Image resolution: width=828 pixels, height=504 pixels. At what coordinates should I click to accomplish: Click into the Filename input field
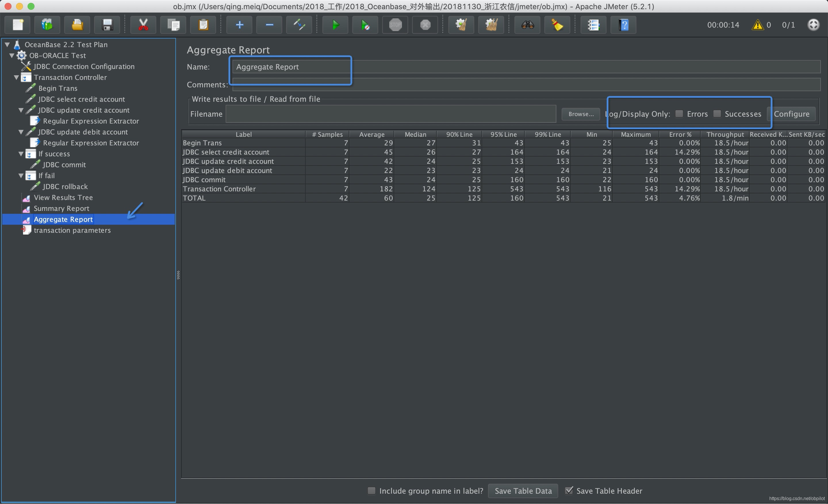click(x=391, y=114)
